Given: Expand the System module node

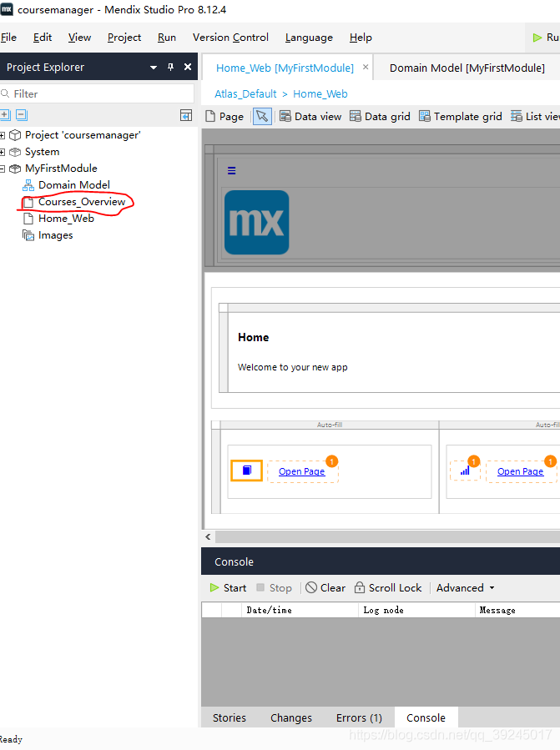Looking at the screenshot, I should click(3, 152).
